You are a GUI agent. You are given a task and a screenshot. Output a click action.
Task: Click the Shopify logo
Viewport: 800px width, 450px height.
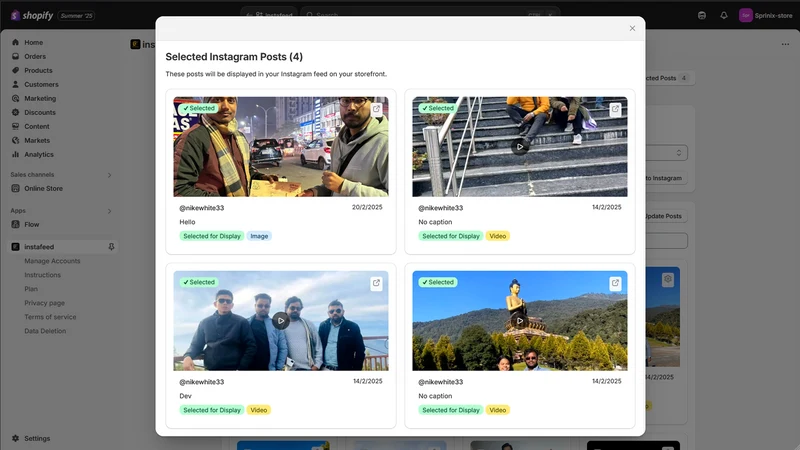[x=32, y=16]
